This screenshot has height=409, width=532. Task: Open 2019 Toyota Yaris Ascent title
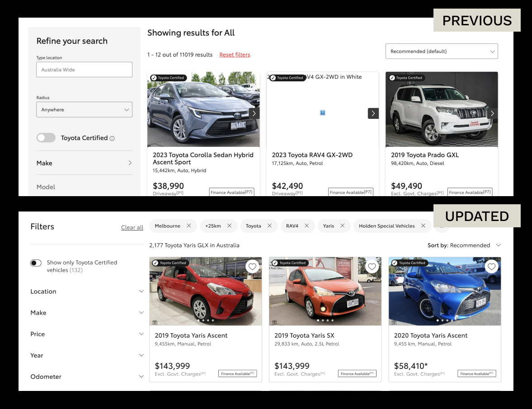coord(191,335)
